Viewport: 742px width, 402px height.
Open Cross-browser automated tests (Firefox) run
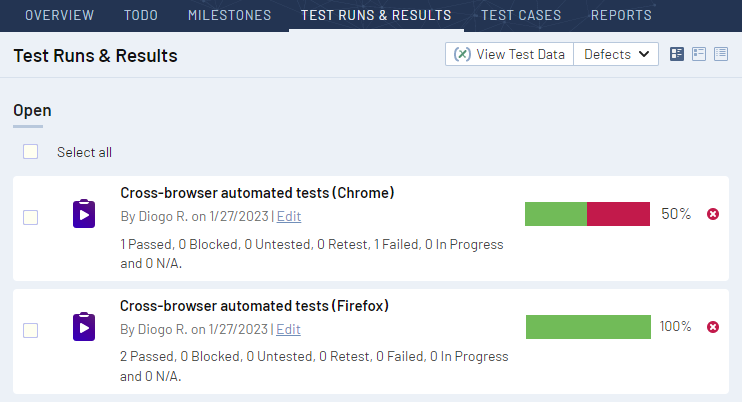click(254, 306)
